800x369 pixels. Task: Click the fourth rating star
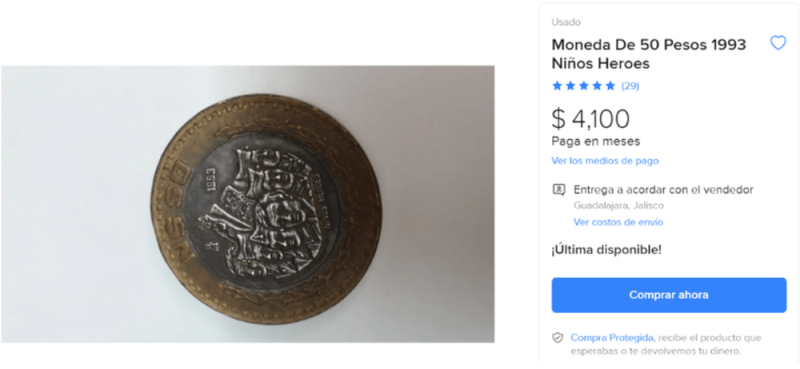[597, 86]
